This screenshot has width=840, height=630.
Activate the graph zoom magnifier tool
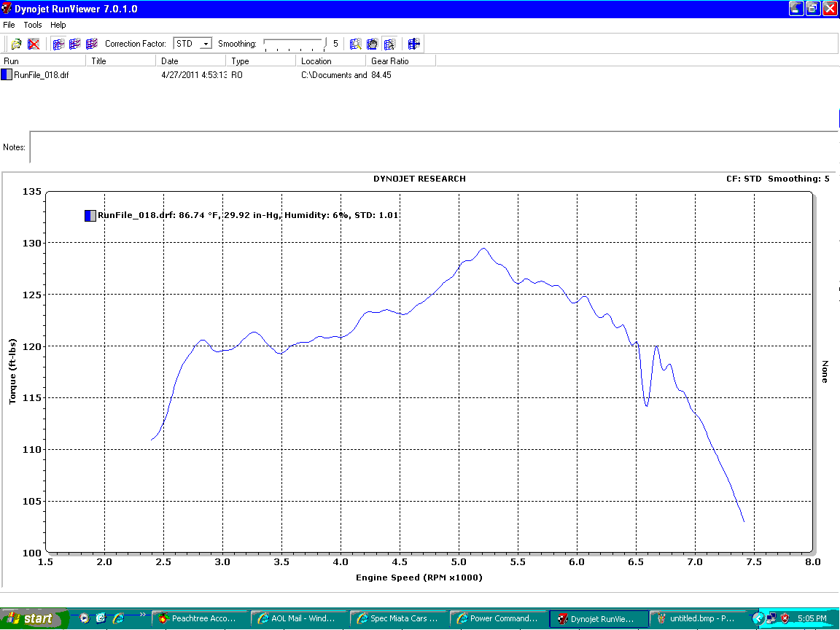coord(355,44)
